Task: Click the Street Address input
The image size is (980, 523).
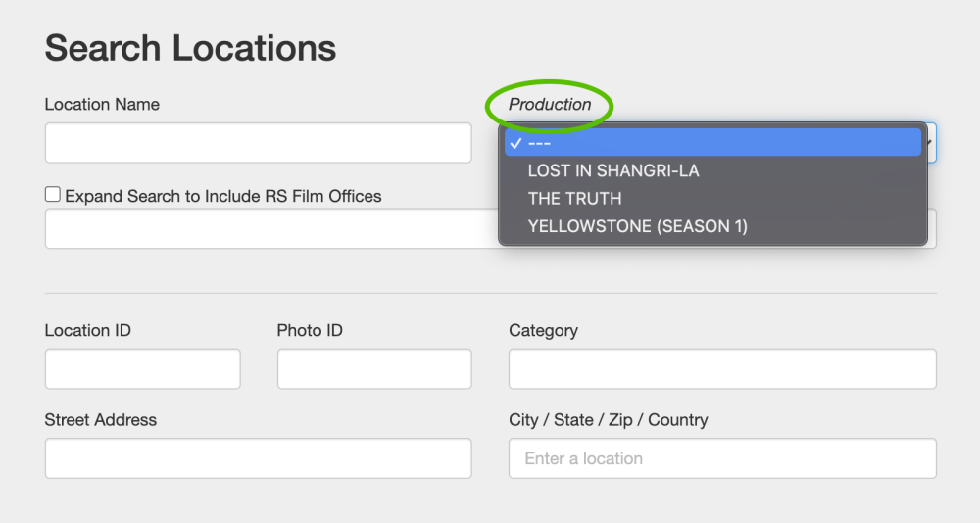Action: pos(258,458)
